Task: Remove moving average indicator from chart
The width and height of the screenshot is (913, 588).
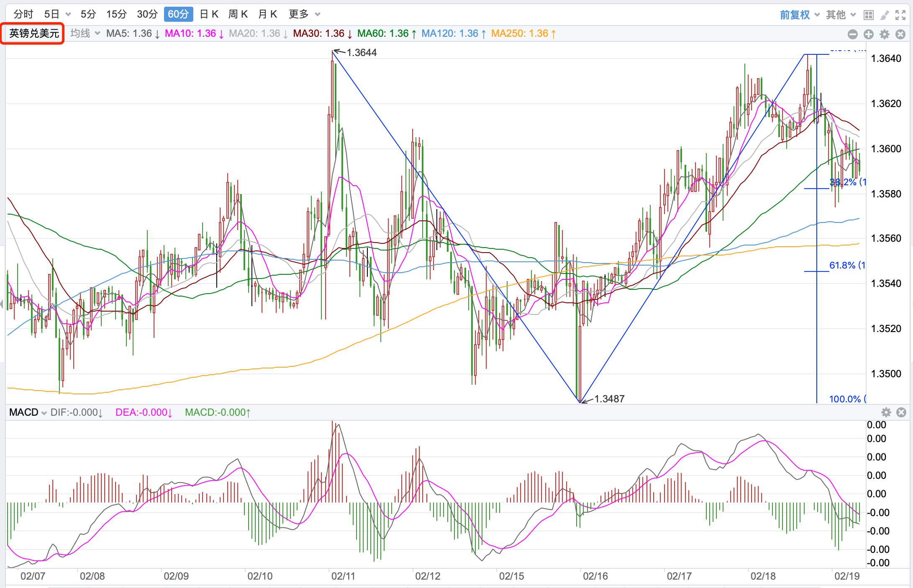Action: pyautogui.click(x=900, y=34)
